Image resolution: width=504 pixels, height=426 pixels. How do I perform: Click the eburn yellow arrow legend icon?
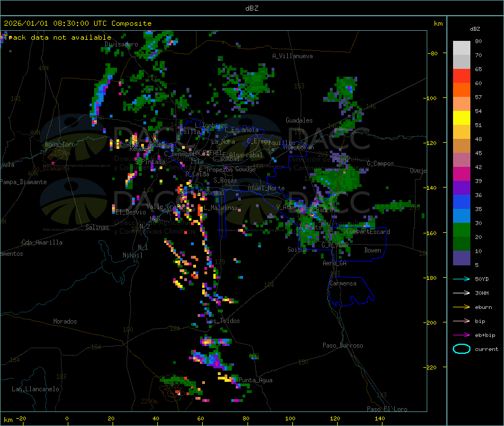[x=461, y=307]
